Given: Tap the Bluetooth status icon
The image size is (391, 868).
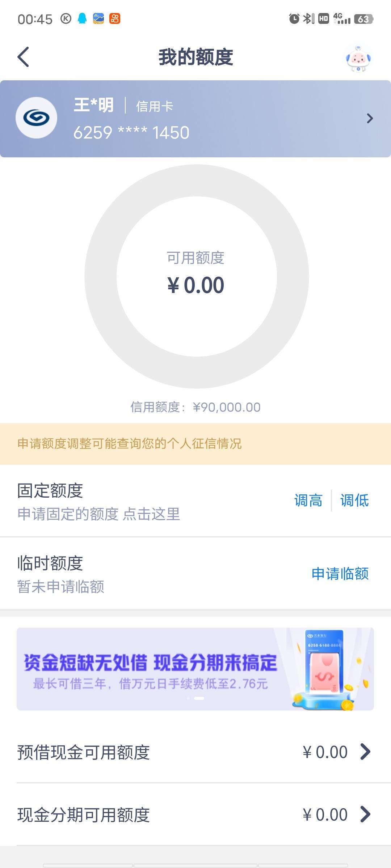Looking at the screenshot, I should (308, 18).
